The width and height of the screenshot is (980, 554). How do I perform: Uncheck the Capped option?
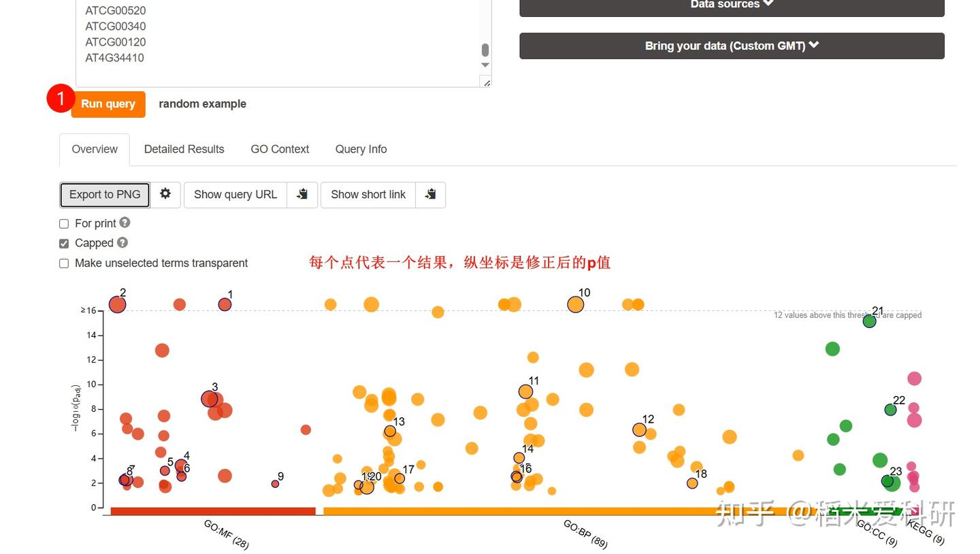pyautogui.click(x=63, y=243)
